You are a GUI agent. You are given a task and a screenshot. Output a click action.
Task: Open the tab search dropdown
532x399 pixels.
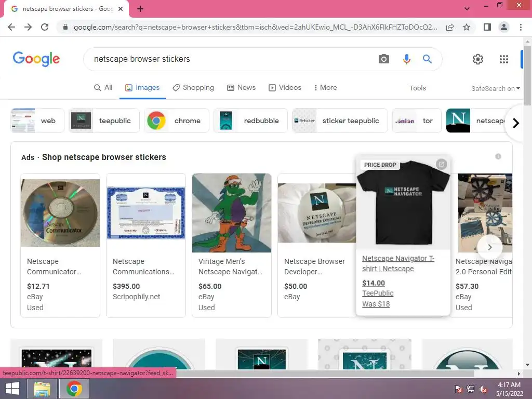coord(467,9)
